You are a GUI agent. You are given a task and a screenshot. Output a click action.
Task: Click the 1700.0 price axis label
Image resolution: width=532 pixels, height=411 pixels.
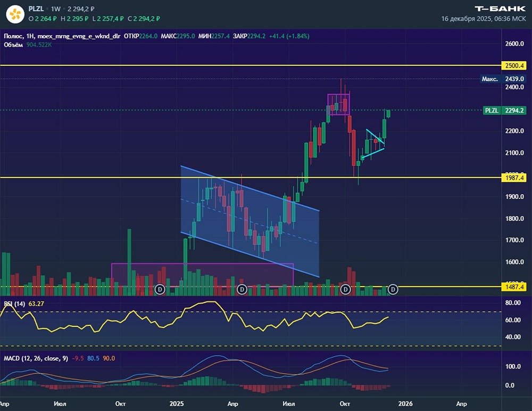coord(514,240)
